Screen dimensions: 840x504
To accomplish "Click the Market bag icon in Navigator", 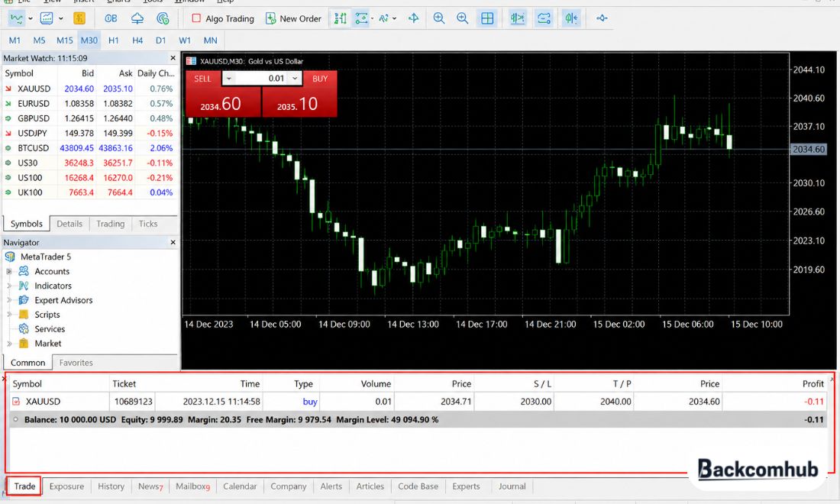I will (x=24, y=344).
